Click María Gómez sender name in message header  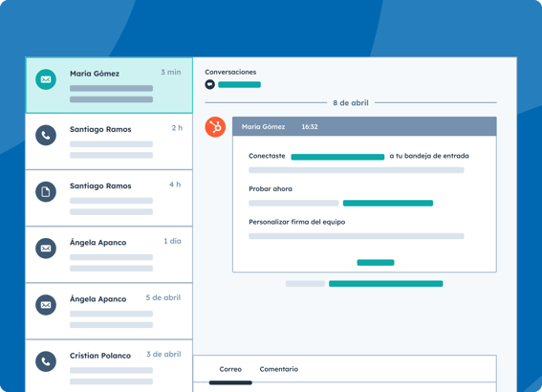coord(264,127)
